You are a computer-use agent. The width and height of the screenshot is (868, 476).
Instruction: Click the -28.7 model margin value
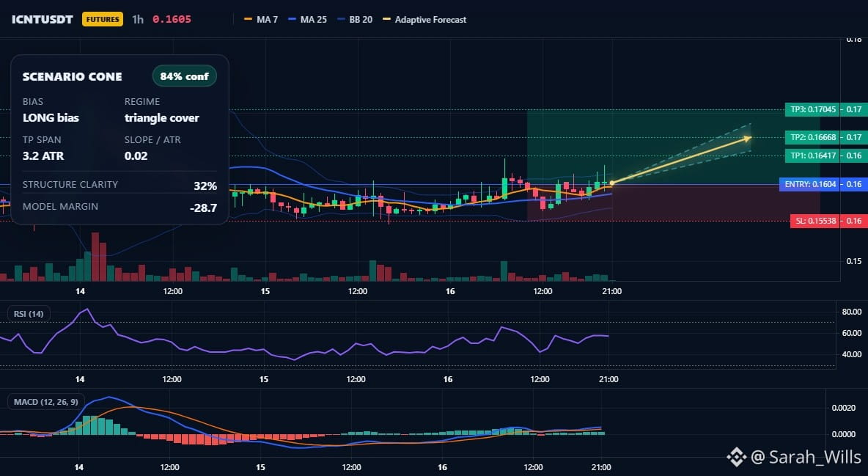click(x=203, y=208)
